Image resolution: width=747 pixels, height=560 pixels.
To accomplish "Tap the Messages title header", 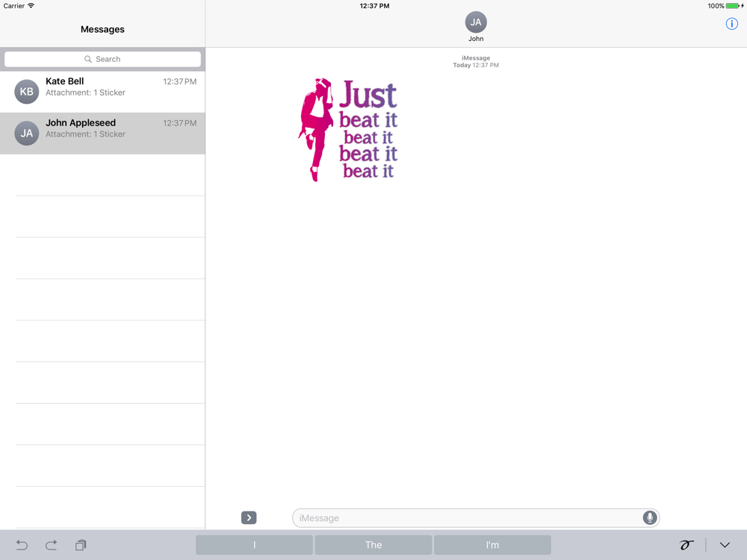I will coord(102,29).
